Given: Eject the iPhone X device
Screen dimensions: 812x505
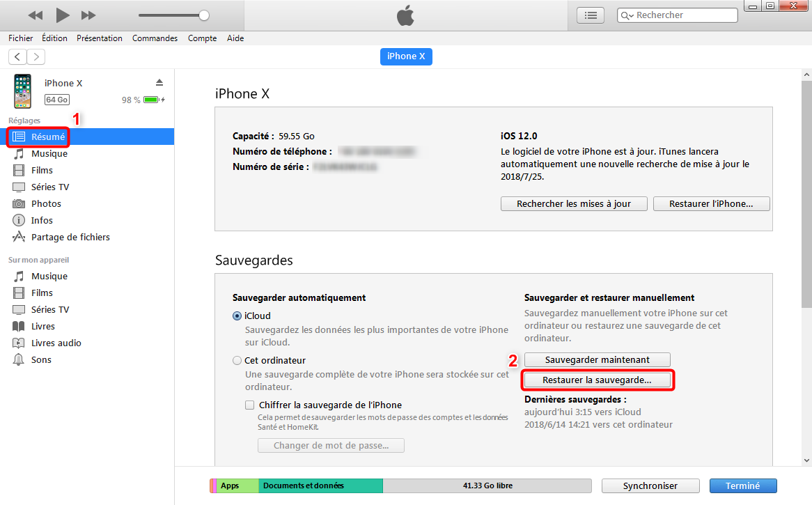Looking at the screenshot, I should pos(159,82).
